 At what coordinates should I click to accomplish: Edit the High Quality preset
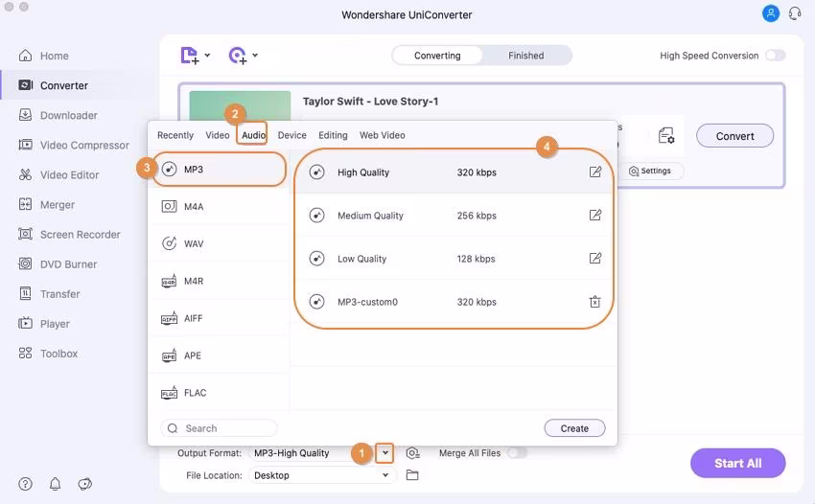coord(595,172)
